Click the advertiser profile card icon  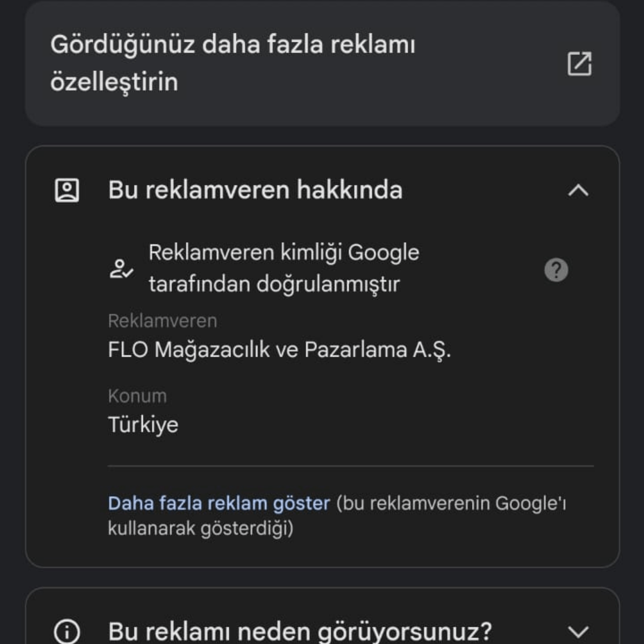point(67,190)
